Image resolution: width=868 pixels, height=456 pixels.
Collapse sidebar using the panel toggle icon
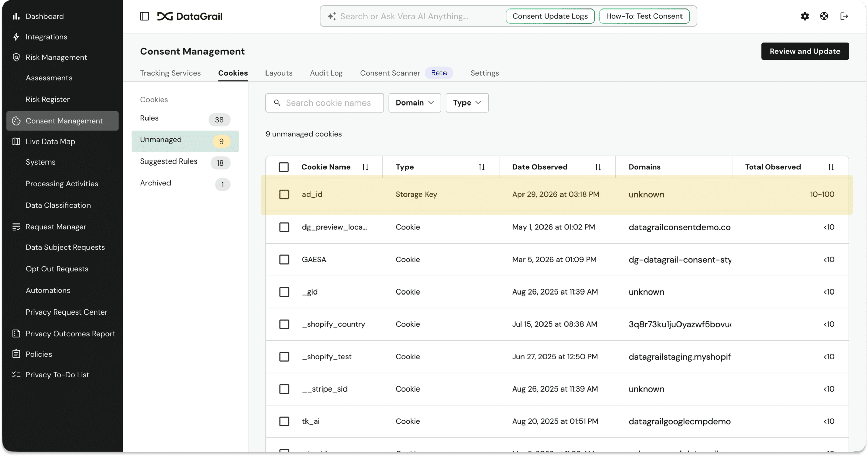pos(144,16)
